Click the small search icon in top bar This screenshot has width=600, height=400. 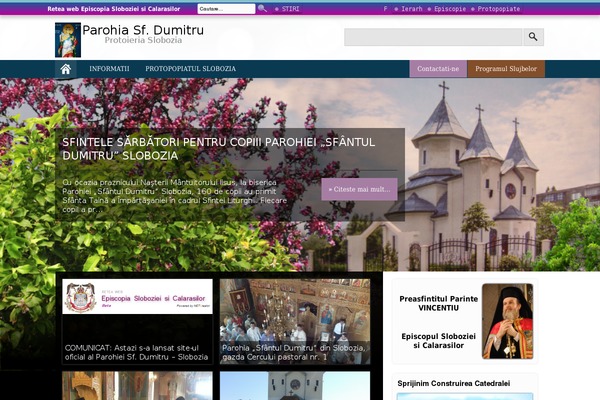(x=262, y=8)
